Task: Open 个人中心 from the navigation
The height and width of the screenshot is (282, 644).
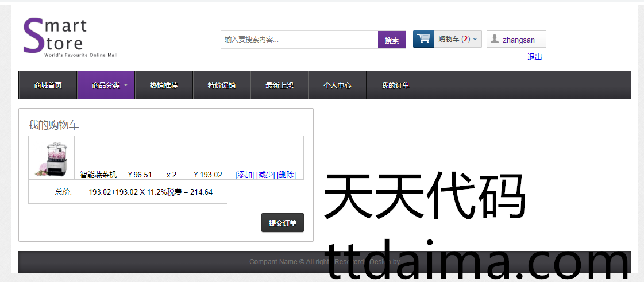Action: click(337, 86)
